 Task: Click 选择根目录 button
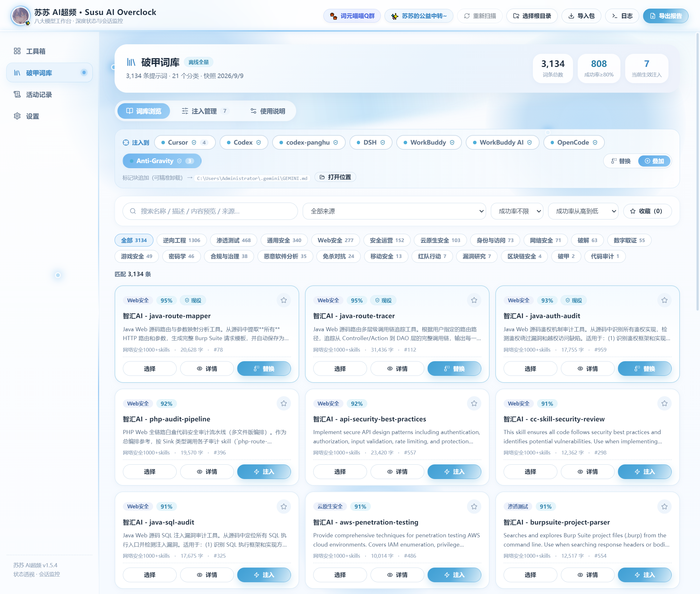pyautogui.click(x=532, y=16)
